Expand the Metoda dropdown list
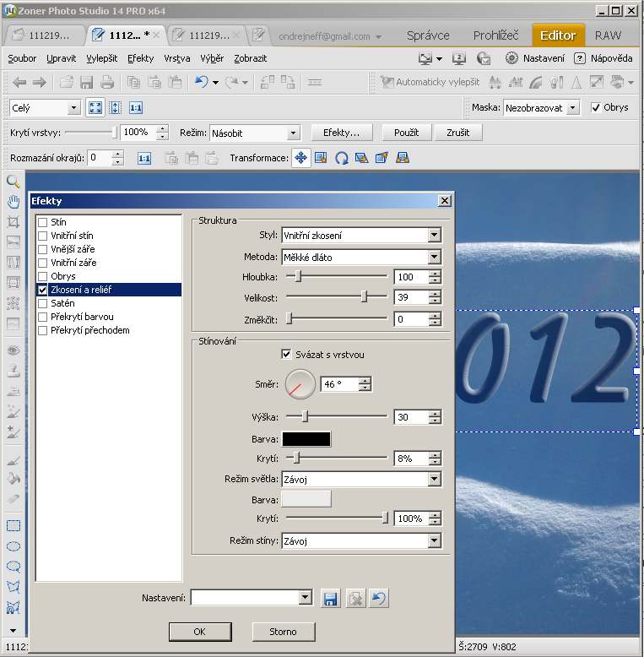 coord(434,257)
